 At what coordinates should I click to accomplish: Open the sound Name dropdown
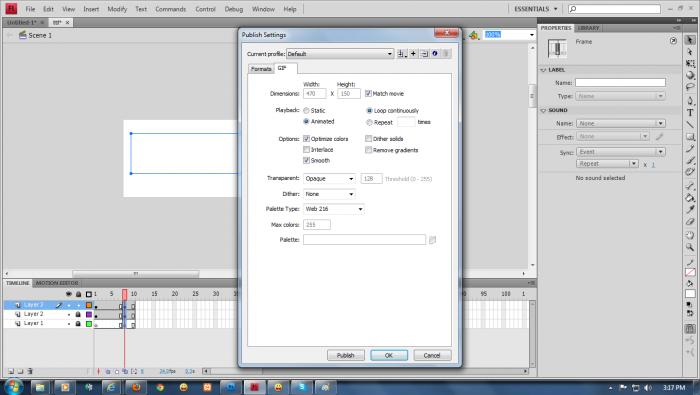click(621, 123)
